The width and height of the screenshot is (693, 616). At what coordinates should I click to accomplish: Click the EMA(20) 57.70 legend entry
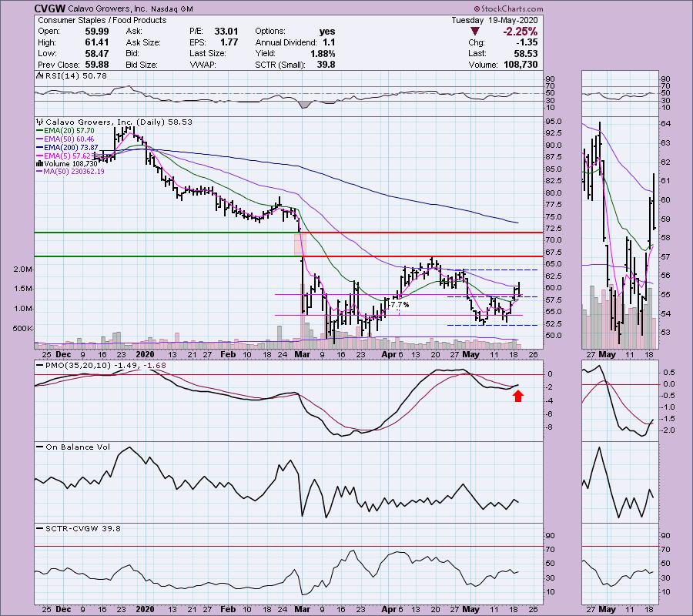[x=69, y=131]
